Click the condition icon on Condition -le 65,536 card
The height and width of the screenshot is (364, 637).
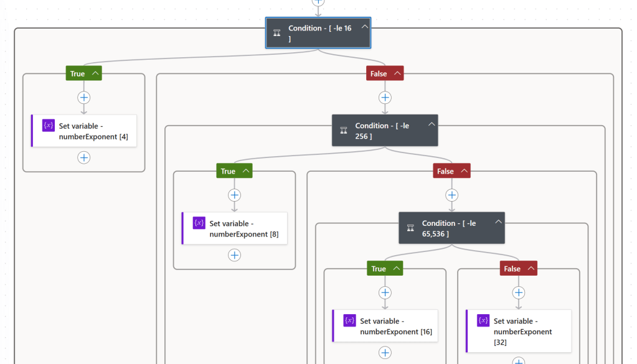coord(410,228)
